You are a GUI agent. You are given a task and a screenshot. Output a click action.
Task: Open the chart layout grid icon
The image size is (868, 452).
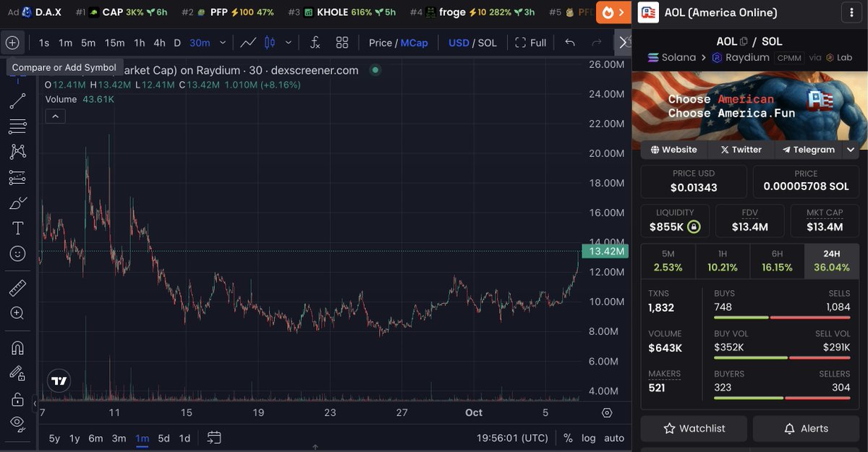[x=342, y=43]
